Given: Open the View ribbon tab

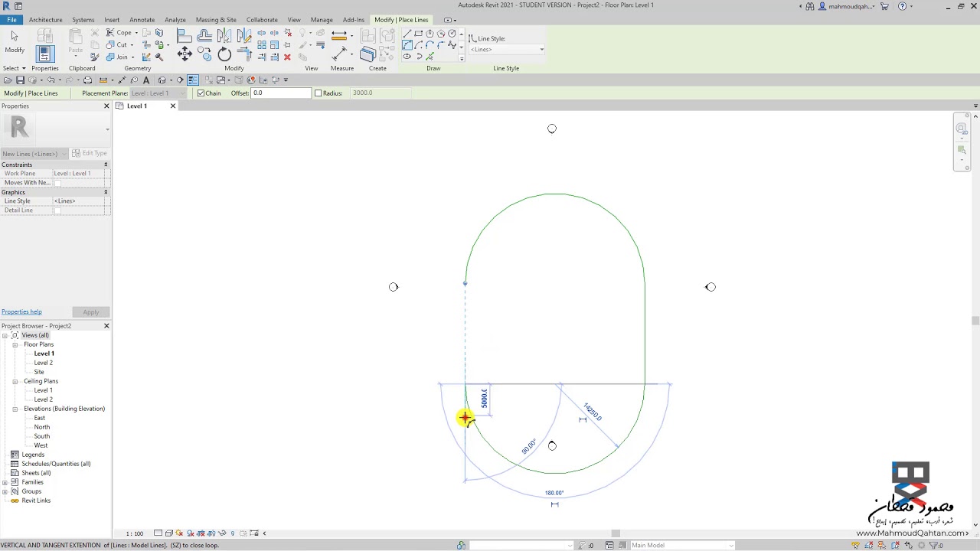Looking at the screenshot, I should [x=294, y=20].
